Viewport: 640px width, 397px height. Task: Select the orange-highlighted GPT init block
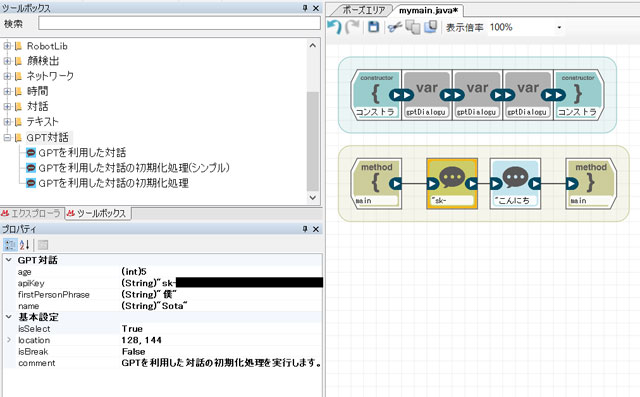pos(452,184)
